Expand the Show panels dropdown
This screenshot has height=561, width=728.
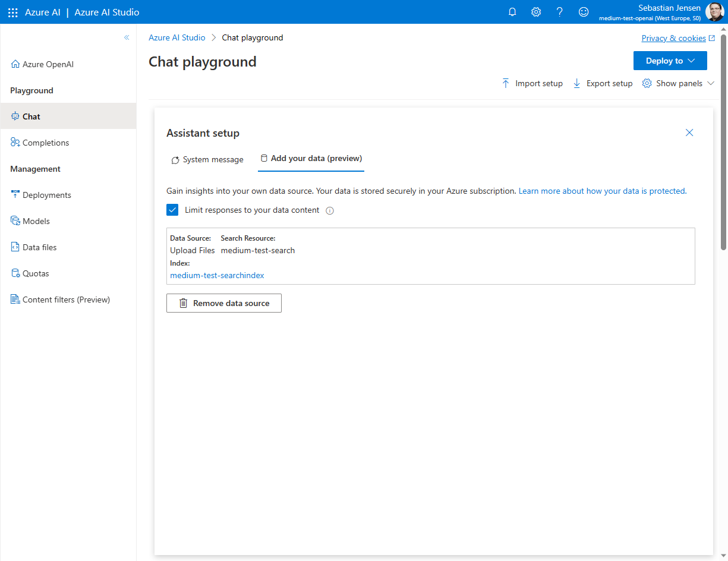tap(678, 83)
